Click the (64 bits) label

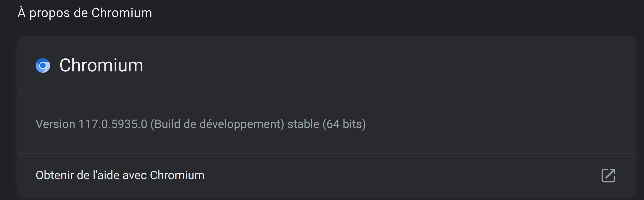click(x=344, y=124)
